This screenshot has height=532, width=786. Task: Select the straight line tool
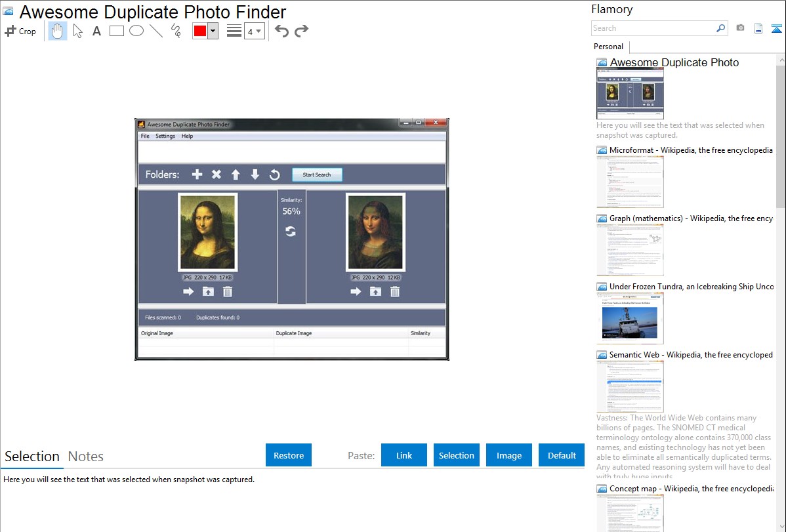(x=156, y=31)
